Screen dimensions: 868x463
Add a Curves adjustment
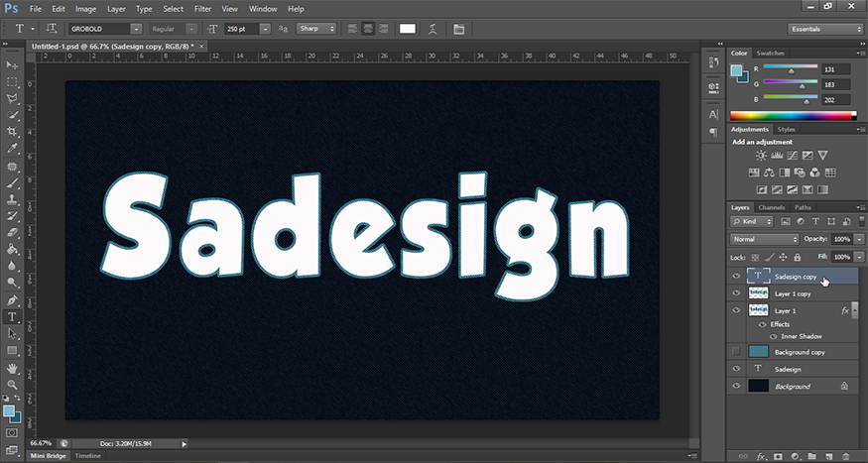(x=793, y=156)
